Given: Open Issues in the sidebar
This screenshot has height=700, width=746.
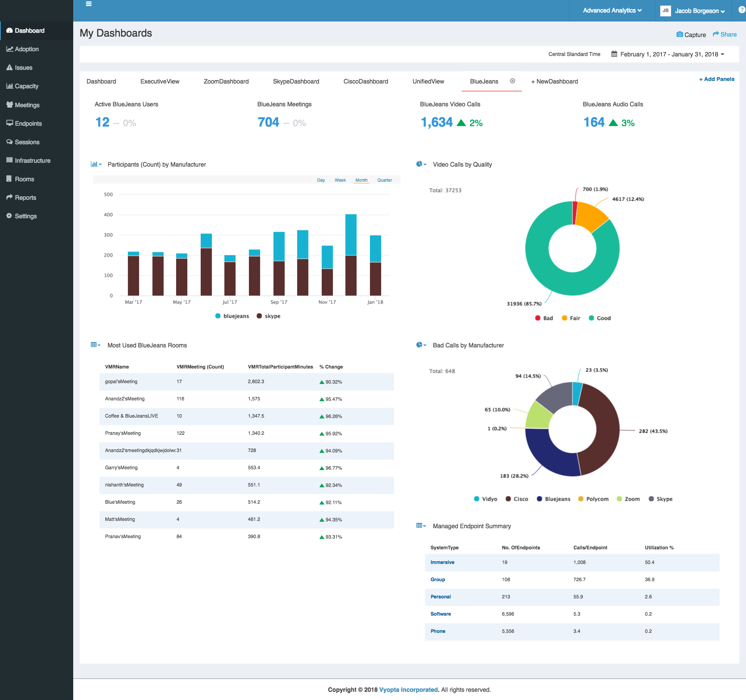Looking at the screenshot, I should (x=37, y=68).
